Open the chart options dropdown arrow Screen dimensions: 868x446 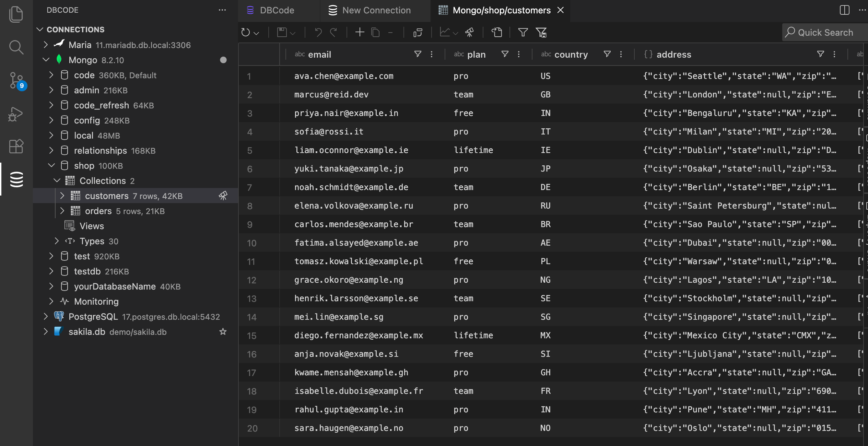(456, 33)
